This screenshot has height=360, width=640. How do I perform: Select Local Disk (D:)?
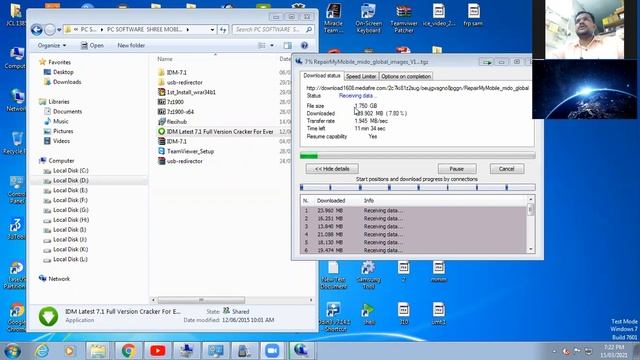tap(71, 180)
